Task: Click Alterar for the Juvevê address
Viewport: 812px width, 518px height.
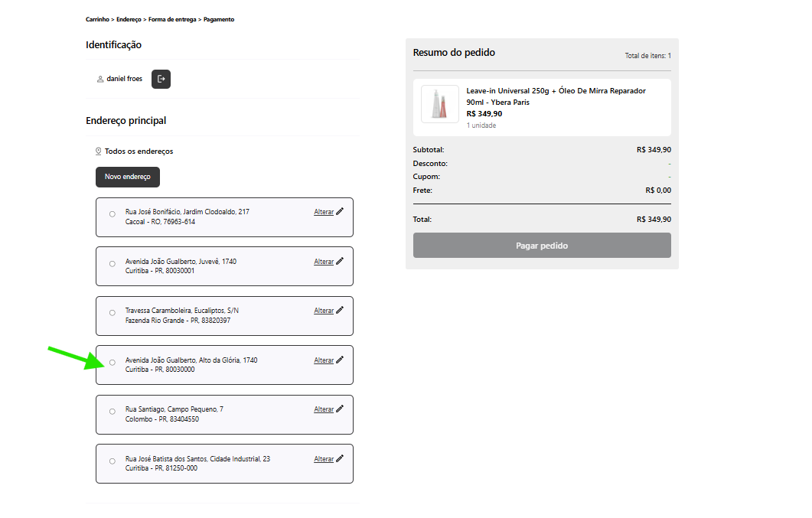Action: 324,262
